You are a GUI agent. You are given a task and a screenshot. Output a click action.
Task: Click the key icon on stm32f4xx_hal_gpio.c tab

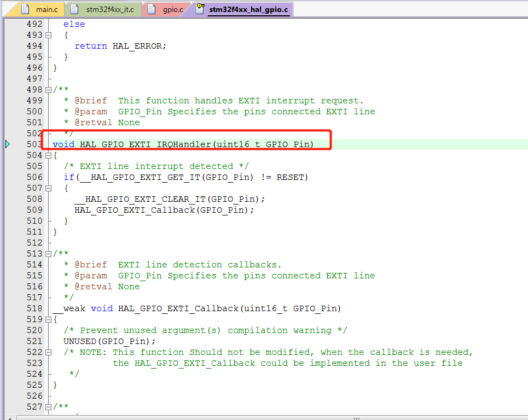(200, 8)
